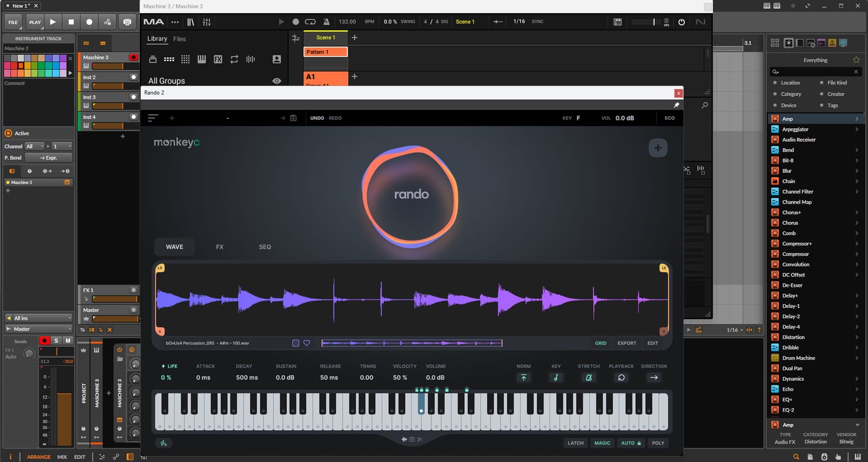This screenshot has width=868, height=462.
Task: Click the Bitwig automation write icon
Action: pos(107,22)
